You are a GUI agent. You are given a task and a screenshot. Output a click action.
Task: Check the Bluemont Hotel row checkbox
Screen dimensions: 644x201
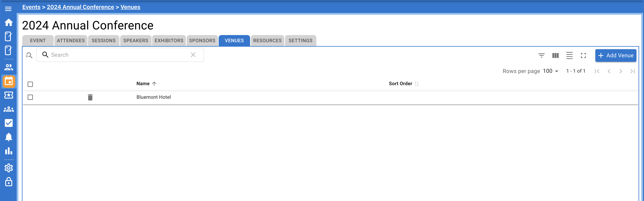30,97
